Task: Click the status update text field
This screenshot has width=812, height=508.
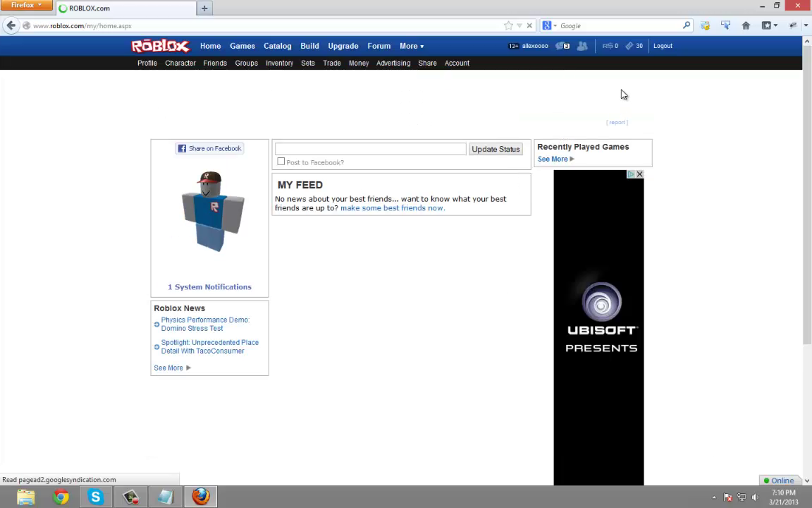Action: point(370,149)
